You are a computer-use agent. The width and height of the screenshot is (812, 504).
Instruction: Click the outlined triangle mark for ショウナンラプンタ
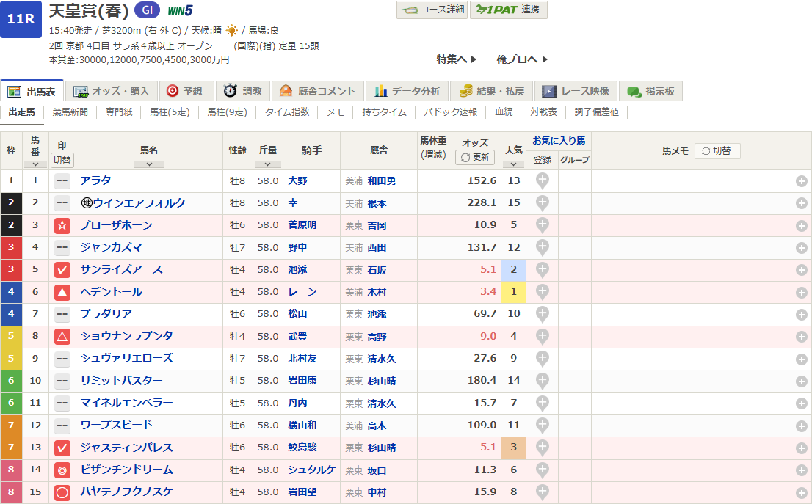[x=62, y=337]
